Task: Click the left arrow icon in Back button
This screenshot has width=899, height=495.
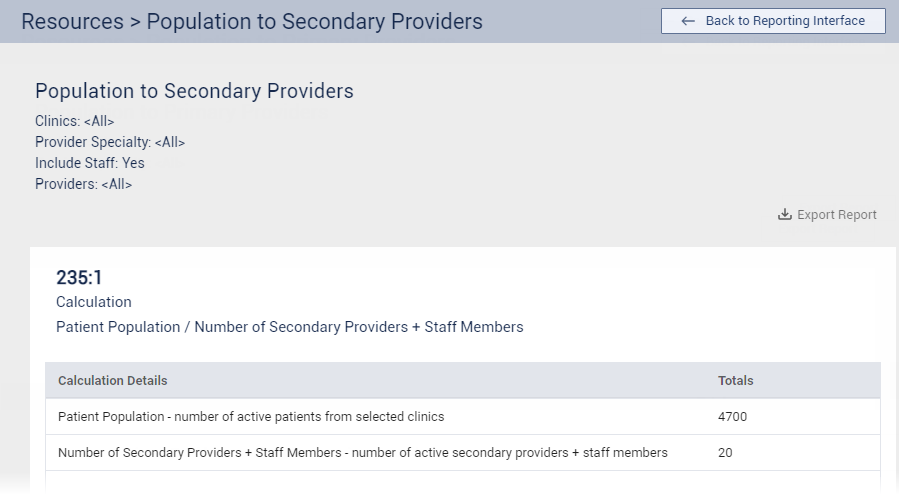Action: [688, 21]
